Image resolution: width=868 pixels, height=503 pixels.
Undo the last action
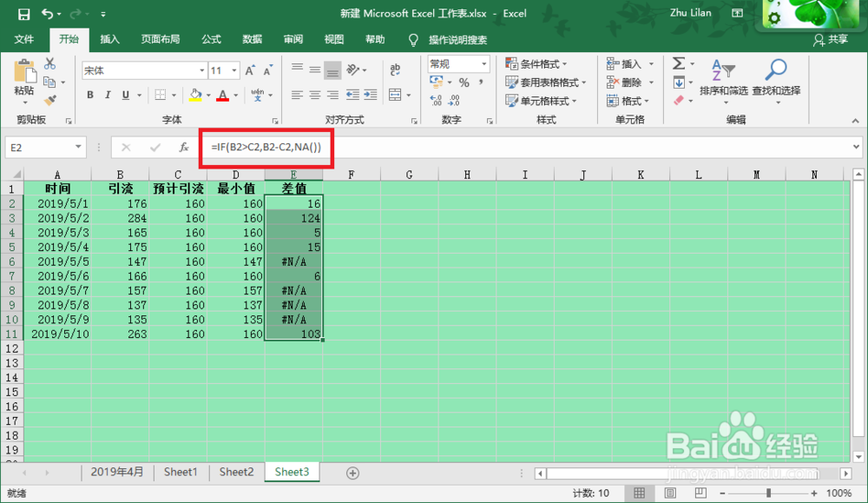[47, 14]
